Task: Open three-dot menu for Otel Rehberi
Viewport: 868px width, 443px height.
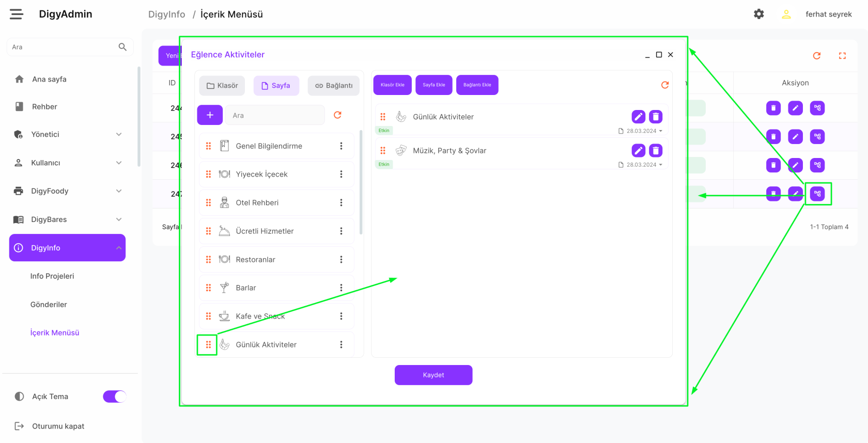Action: point(341,203)
